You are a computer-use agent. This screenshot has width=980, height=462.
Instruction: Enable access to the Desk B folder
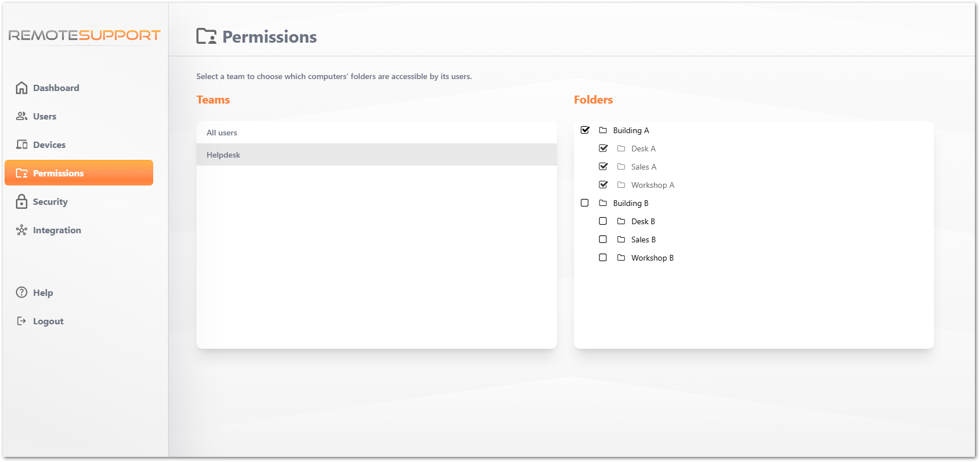603,221
